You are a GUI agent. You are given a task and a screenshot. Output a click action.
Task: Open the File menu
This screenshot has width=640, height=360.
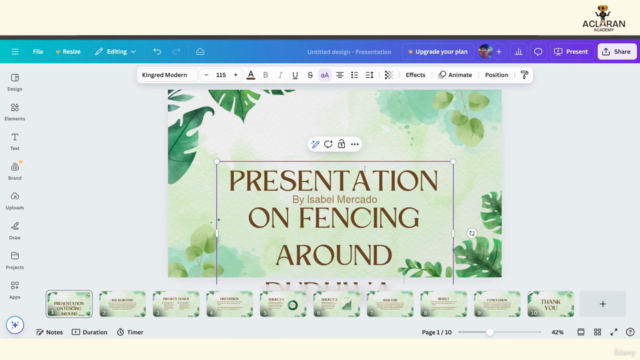(x=38, y=52)
